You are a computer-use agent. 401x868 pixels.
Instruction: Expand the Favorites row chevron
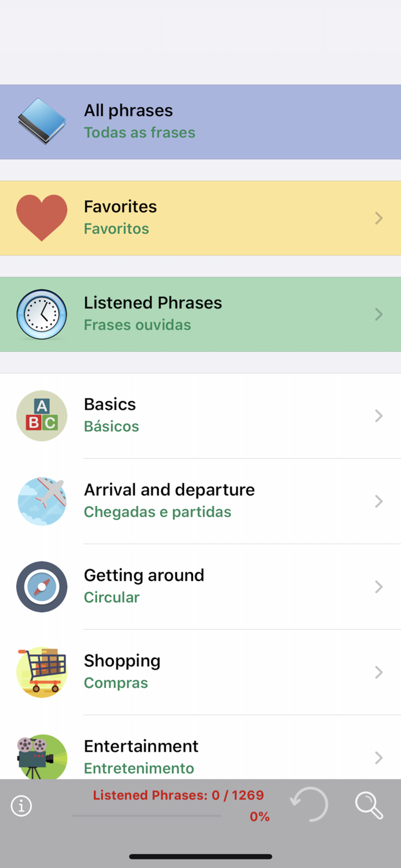click(x=378, y=218)
